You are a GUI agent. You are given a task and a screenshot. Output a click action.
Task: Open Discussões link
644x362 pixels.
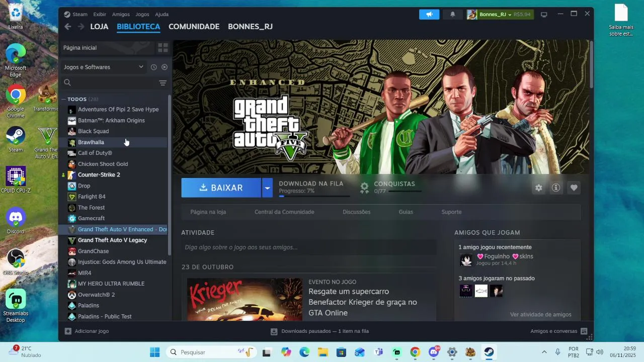coord(357,212)
